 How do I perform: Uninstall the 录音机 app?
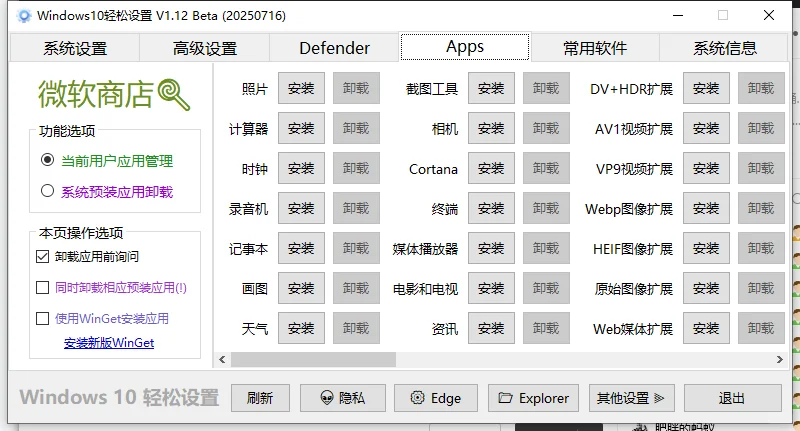click(356, 208)
